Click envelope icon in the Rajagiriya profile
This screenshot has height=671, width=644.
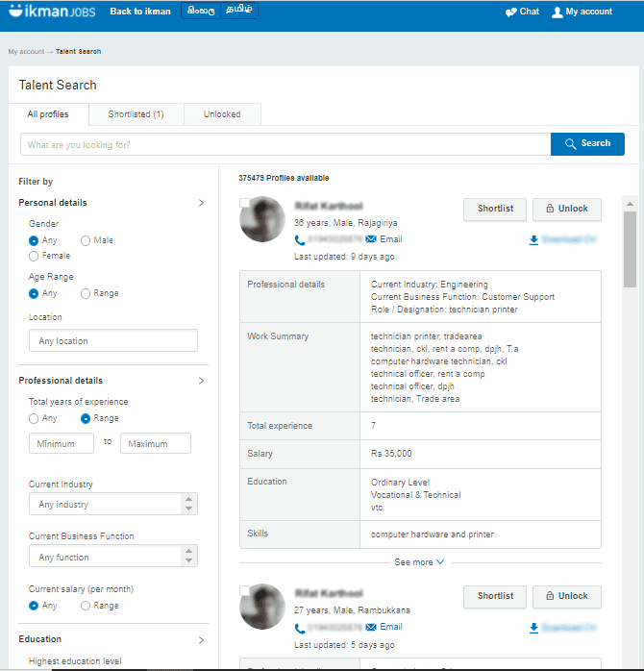pyautogui.click(x=371, y=238)
